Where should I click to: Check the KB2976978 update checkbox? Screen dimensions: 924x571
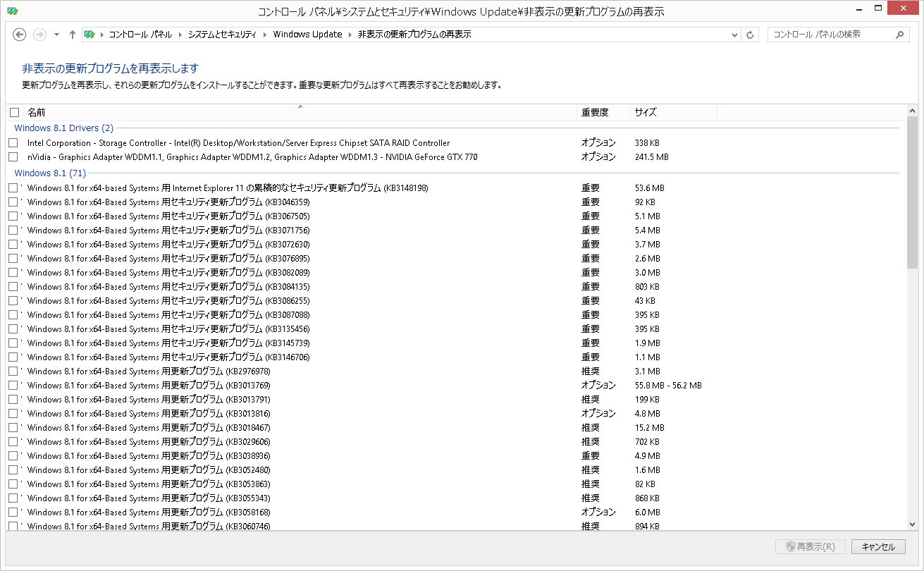coord(13,372)
